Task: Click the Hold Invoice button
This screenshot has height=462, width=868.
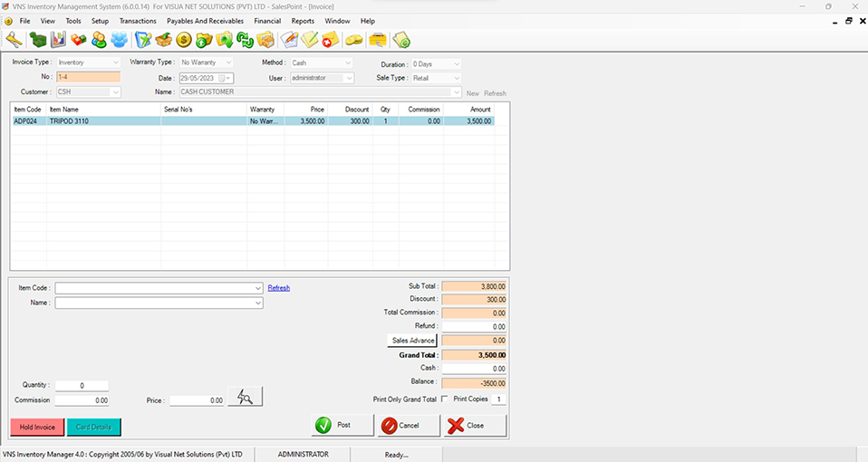Action: point(38,428)
